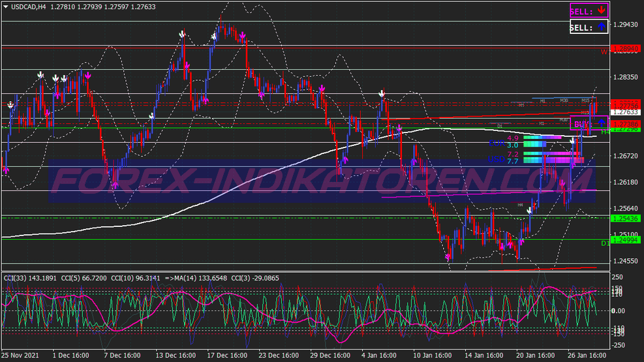
Task: Click the gradient strength bar beside 4.9
Action: 542,138
